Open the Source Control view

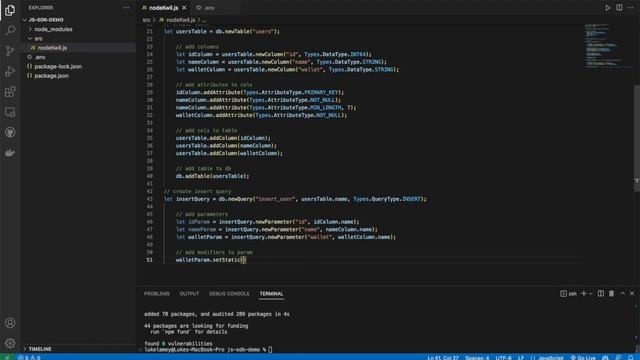[10, 51]
